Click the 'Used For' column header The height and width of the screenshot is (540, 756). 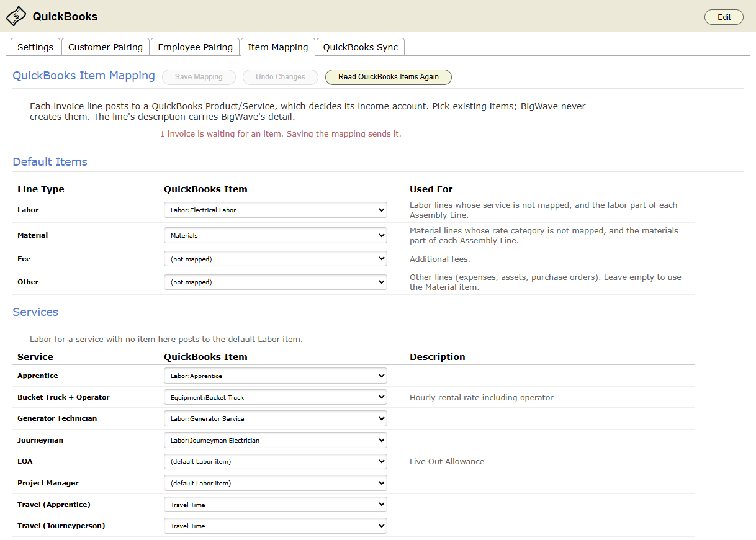(431, 189)
